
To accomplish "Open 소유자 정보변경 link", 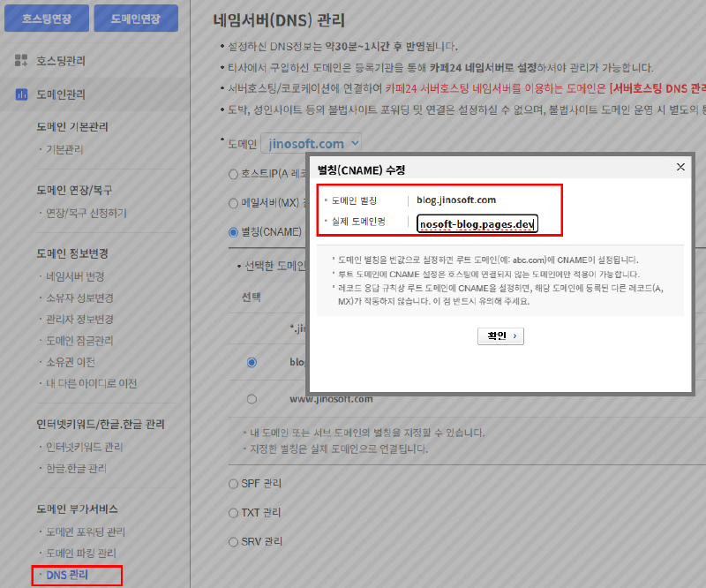I will coord(79,298).
